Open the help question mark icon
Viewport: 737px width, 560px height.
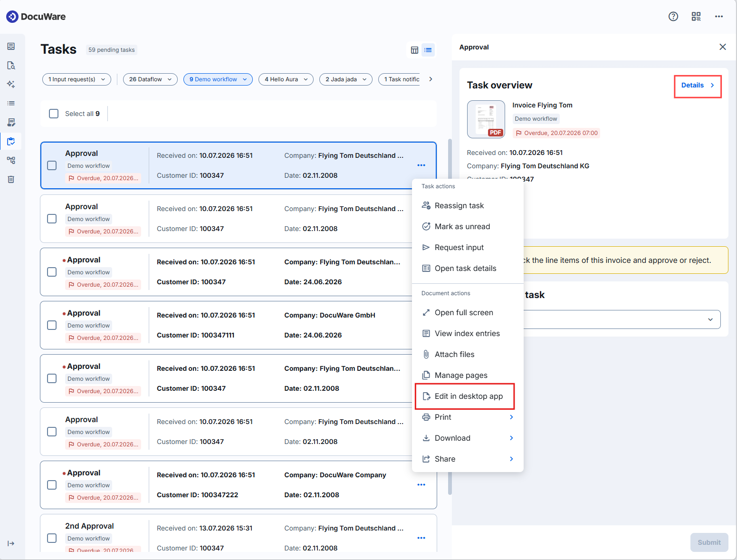pos(673,17)
